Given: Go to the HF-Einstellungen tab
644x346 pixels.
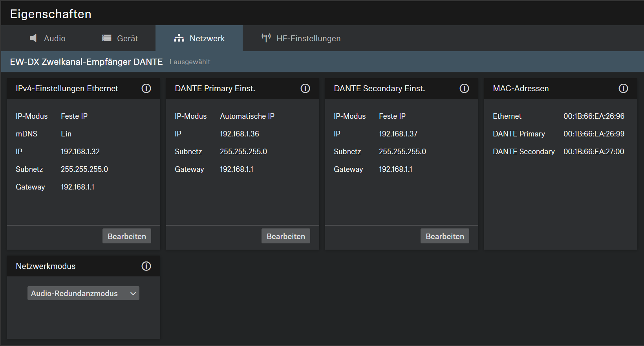Looking at the screenshot, I should (301, 39).
